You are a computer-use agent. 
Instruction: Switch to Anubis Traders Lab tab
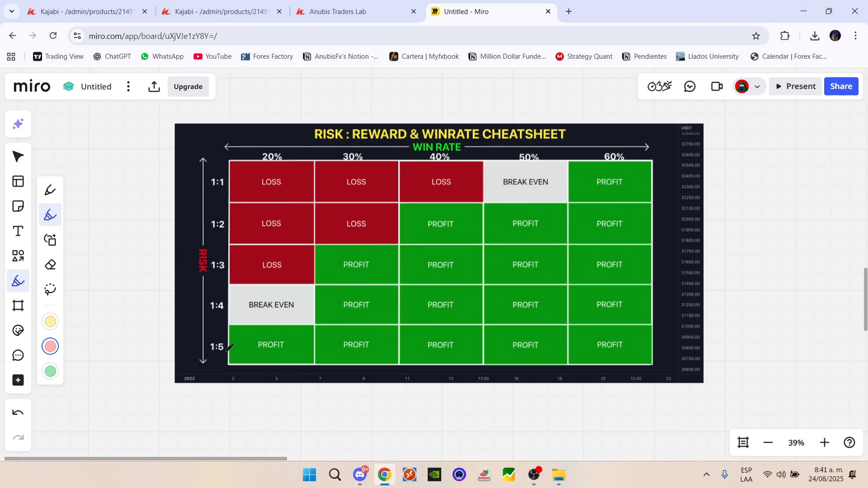355,11
